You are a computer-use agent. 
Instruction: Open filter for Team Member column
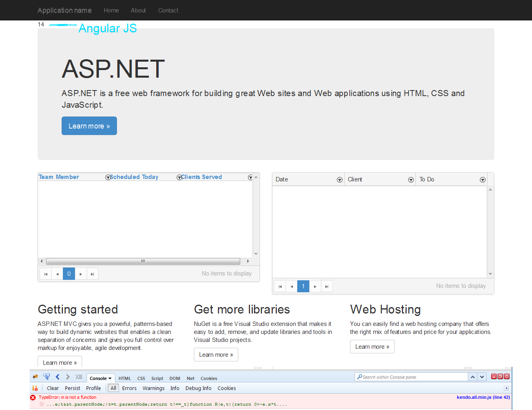coord(108,177)
